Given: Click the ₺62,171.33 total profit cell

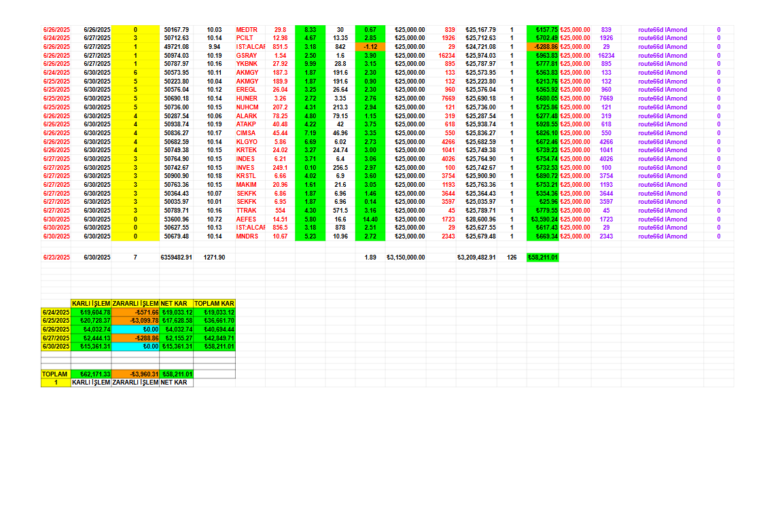Looking at the screenshot, I should [91, 374].
